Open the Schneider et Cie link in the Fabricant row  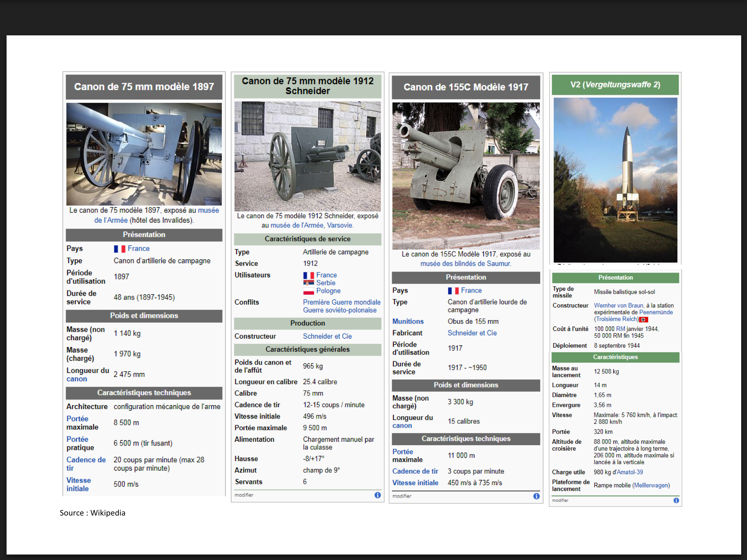472,333
